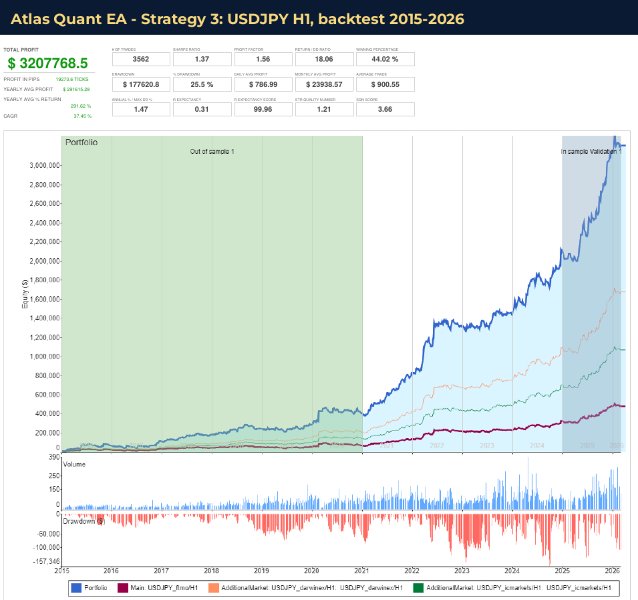
Task: Click the Portfolio chart title
Action: [81, 142]
